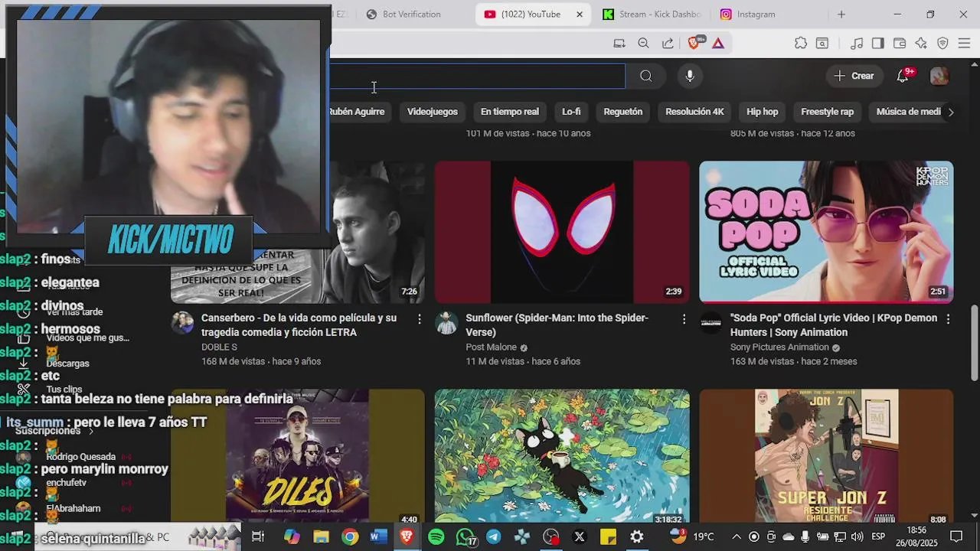980x551 pixels.
Task: Open OBS Studio from the taskbar
Action: coord(550,537)
